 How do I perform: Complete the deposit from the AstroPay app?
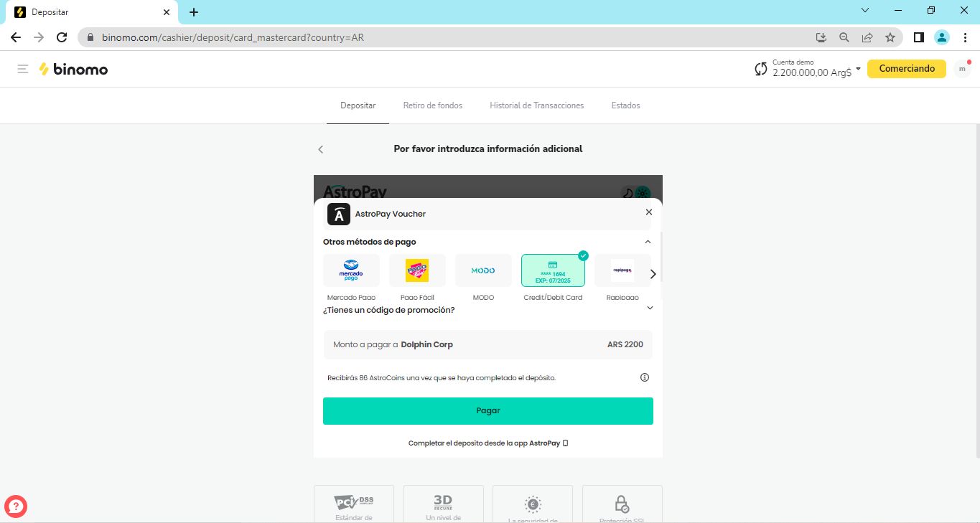pos(488,443)
